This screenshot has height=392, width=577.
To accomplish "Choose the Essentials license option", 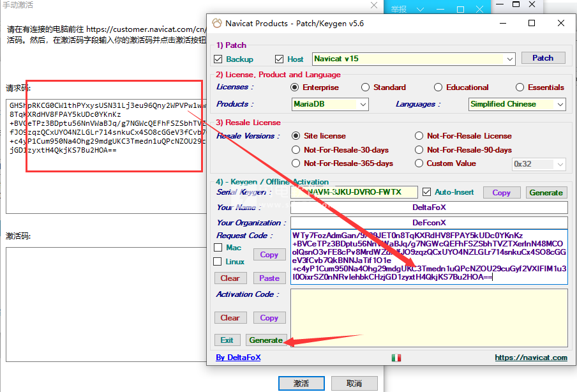I will (520, 87).
